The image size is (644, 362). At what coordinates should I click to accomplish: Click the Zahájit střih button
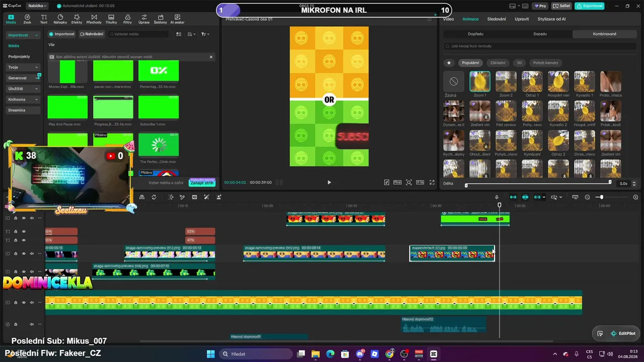point(202,183)
